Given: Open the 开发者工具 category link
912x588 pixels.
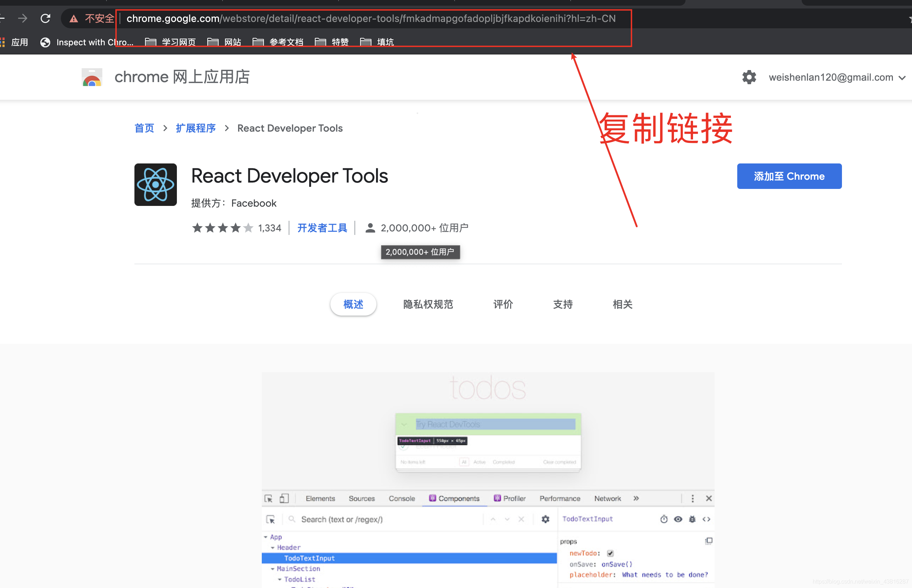Looking at the screenshot, I should 322,228.
